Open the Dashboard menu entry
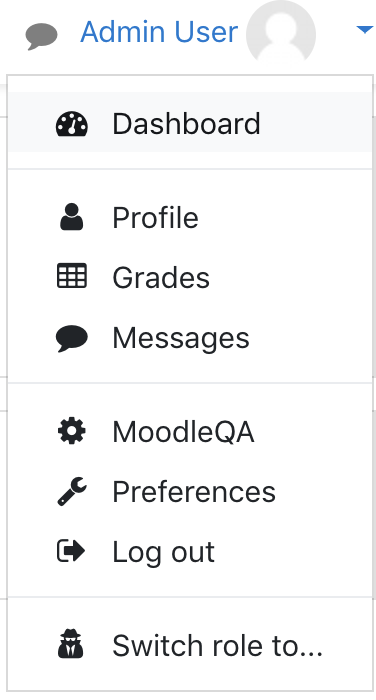The height and width of the screenshot is (700, 376). (x=190, y=122)
